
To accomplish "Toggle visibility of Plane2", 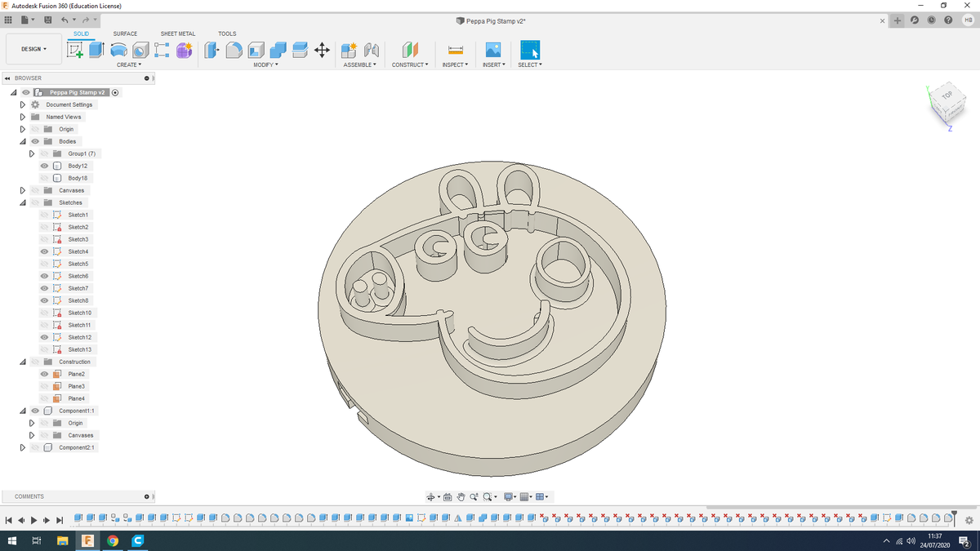I will coord(45,374).
